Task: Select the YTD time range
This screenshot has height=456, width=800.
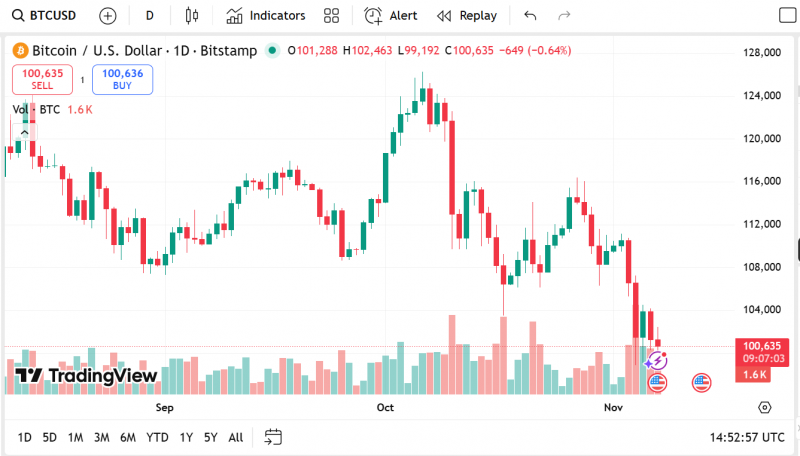Action: tap(157, 437)
